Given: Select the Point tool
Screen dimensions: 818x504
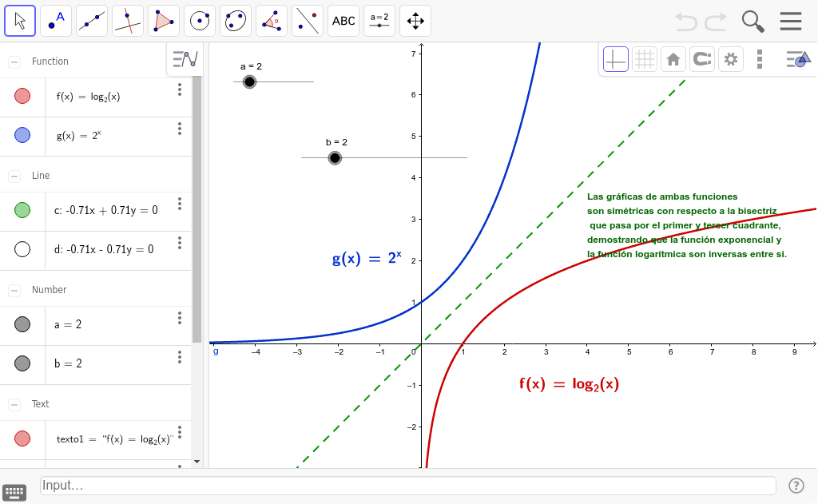Looking at the screenshot, I should pyautogui.click(x=56, y=21).
